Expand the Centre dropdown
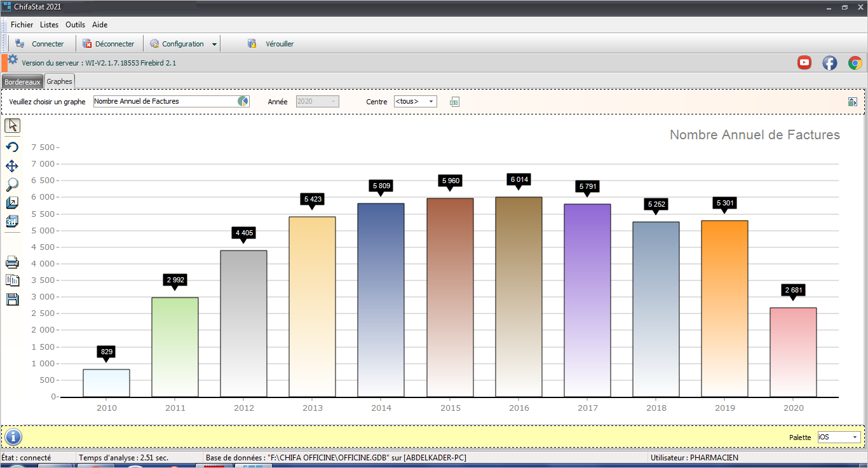This screenshot has width=868, height=468. point(431,102)
